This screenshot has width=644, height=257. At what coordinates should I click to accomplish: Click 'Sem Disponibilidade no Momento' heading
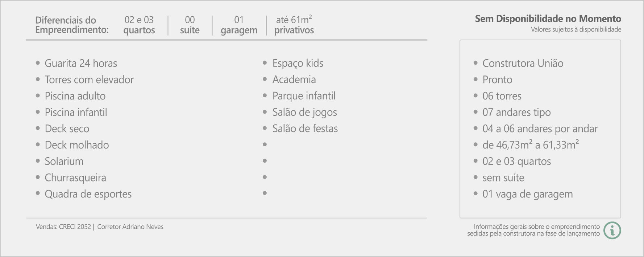tap(548, 19)
